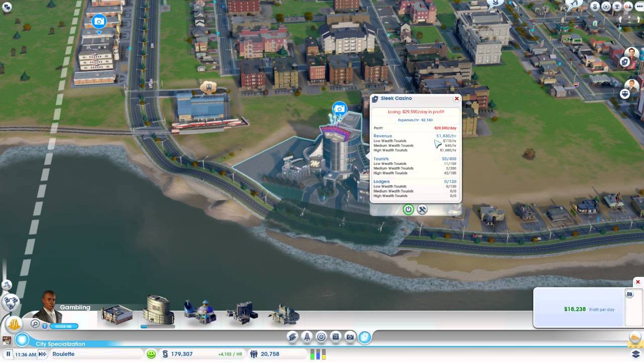Pause the game simulation
The image size is (644, 362).
click(9, 354)
